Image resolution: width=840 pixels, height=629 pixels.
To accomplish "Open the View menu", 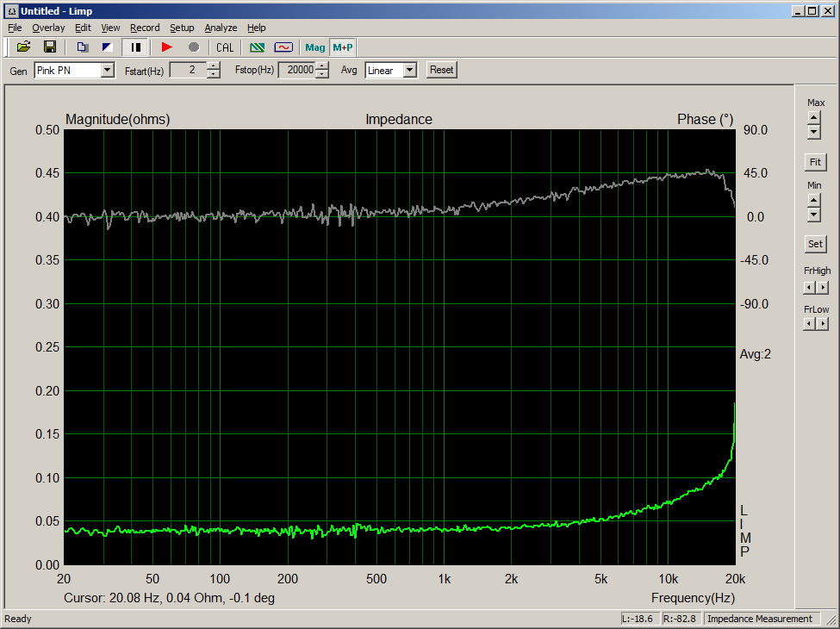I will [x=110, y=28].
